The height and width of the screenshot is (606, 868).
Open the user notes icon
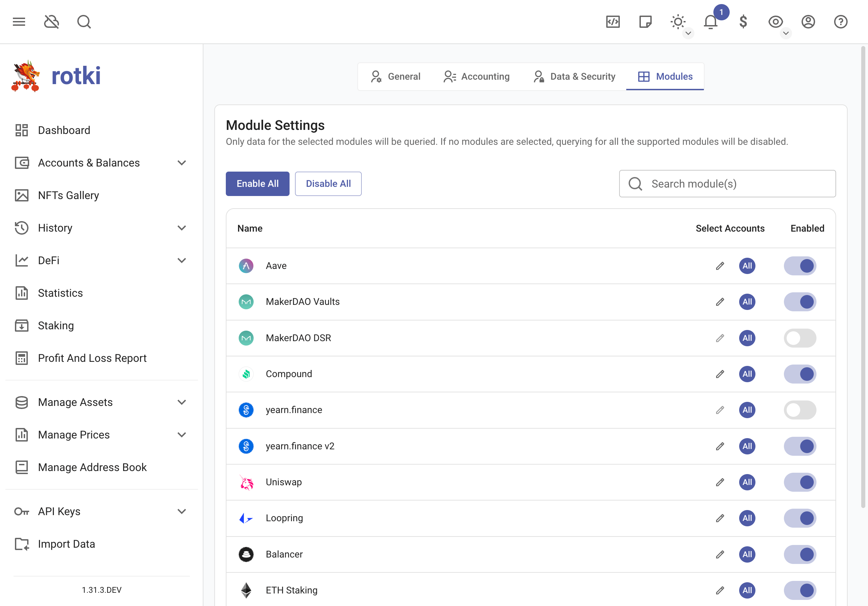point(645,22)
